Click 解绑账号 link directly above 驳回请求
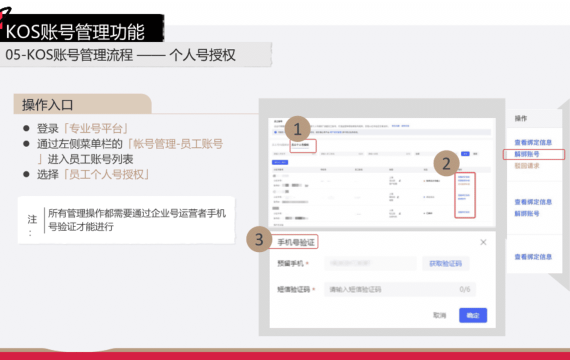Image resolution: width=570 pixels, height=360 pixels. 527,154
